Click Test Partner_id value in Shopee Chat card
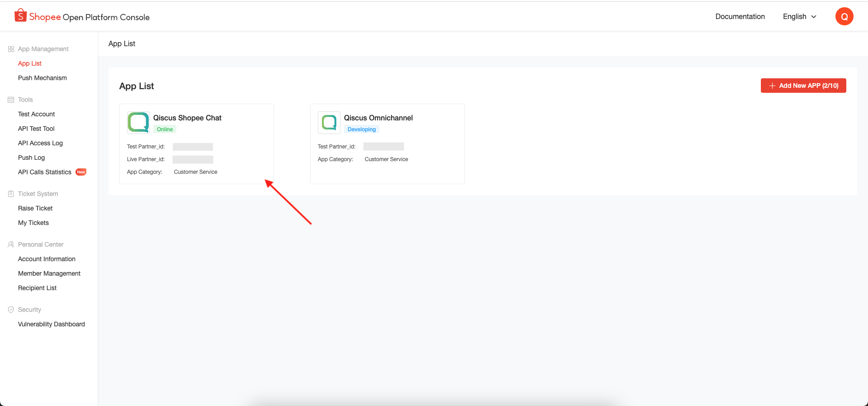This screenshot has height=406, width=868. (x=193, y=147)
